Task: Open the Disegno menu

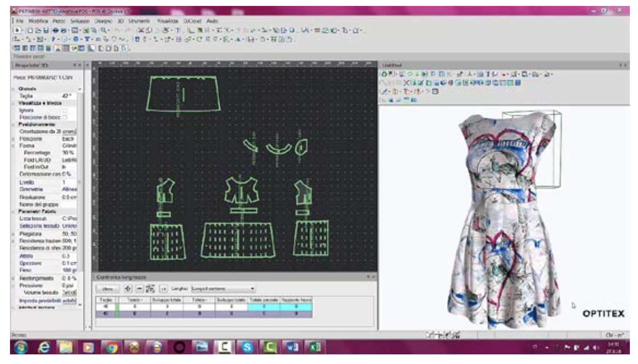Action: tap(103, 21)
